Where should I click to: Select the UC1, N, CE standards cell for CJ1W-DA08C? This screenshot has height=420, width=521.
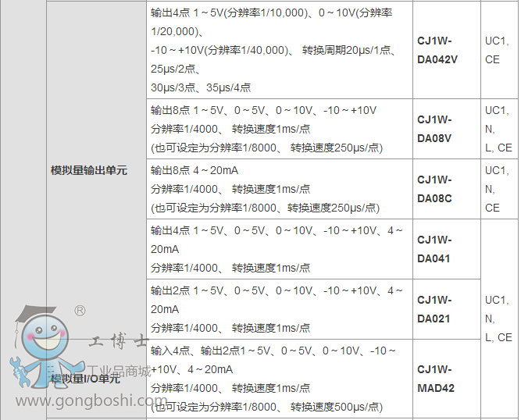pyautogui.click(x=496, y=189)
